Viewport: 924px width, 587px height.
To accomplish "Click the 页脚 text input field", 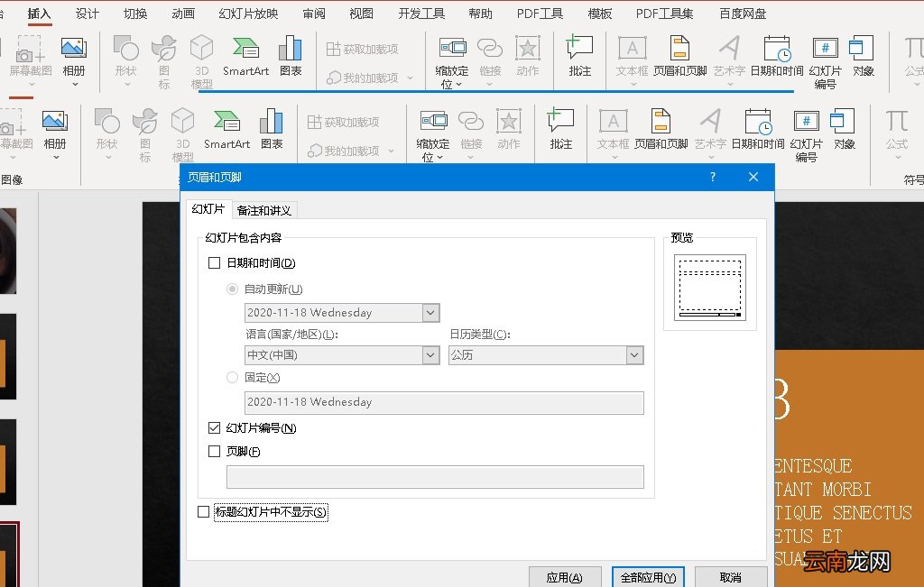I will click(435, 477).
